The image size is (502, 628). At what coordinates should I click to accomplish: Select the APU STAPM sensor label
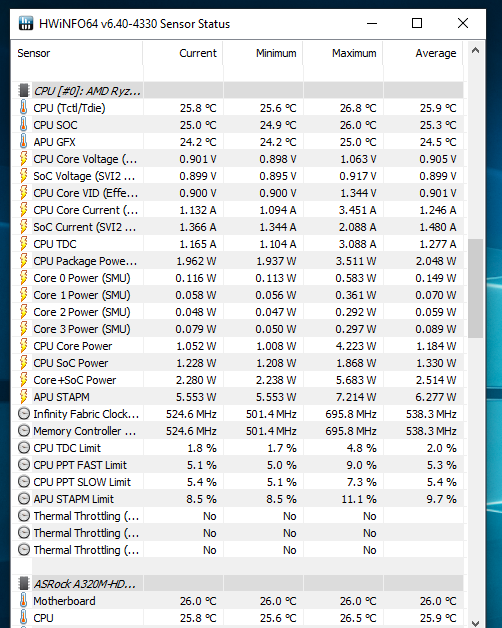pyautogui.click(x=61, y=397)
